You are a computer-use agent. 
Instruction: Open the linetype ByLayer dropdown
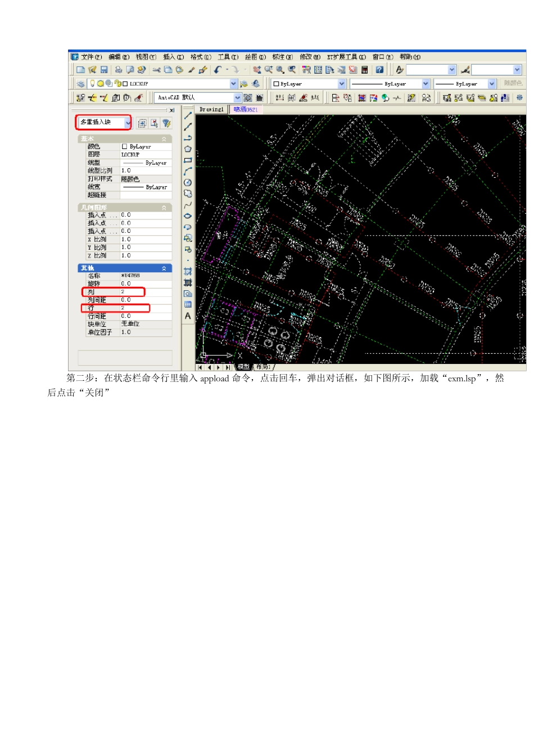pos(426,84)
